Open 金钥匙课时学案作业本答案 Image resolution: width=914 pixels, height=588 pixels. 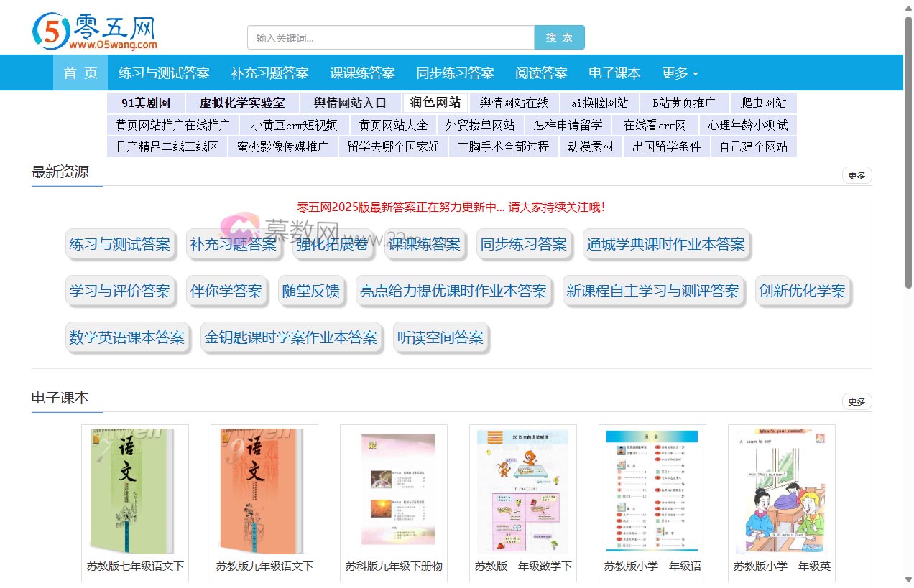291,337
